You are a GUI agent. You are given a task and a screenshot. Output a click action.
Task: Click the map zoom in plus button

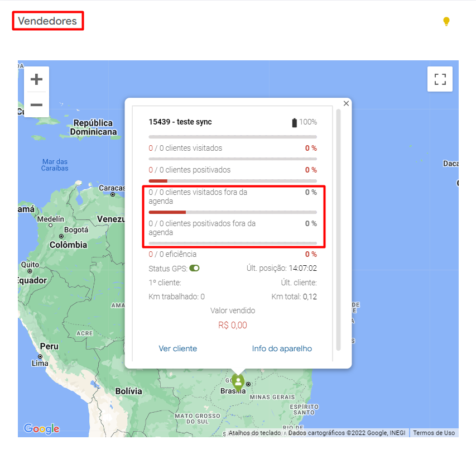pos(36,79)
